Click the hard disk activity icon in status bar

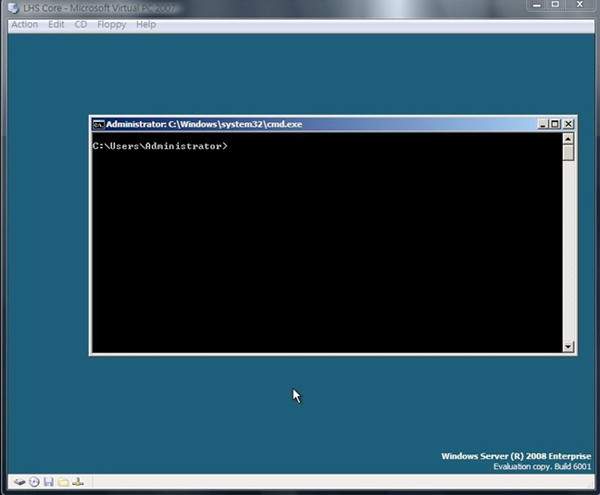point(19,482)
